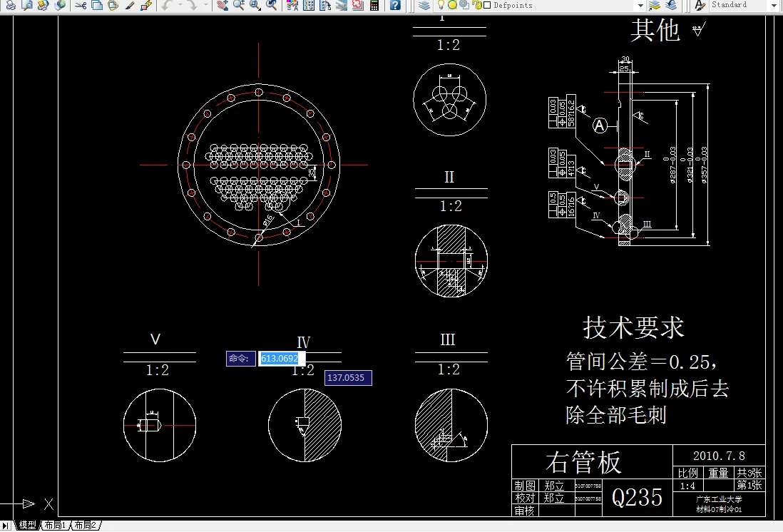The height and width of the screenshot is (532, 783).
Task: Open the Zoom Window flyout
Action: (255, 6)
